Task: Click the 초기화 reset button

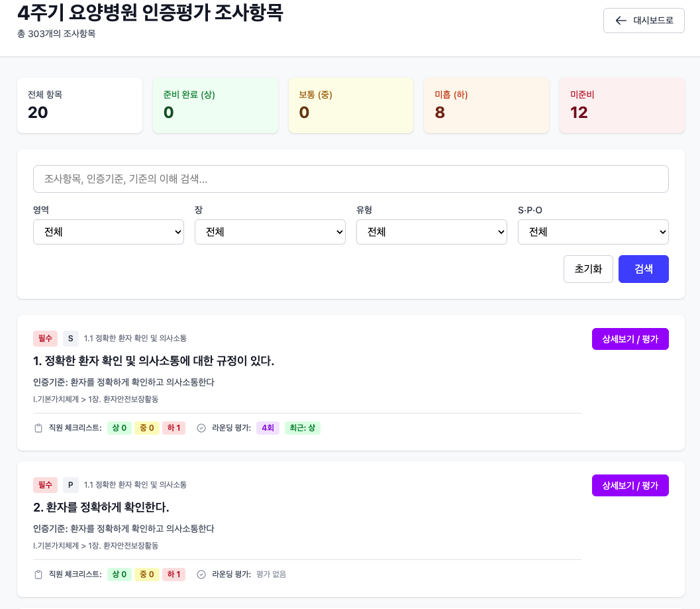Action: tap(588, 269)
